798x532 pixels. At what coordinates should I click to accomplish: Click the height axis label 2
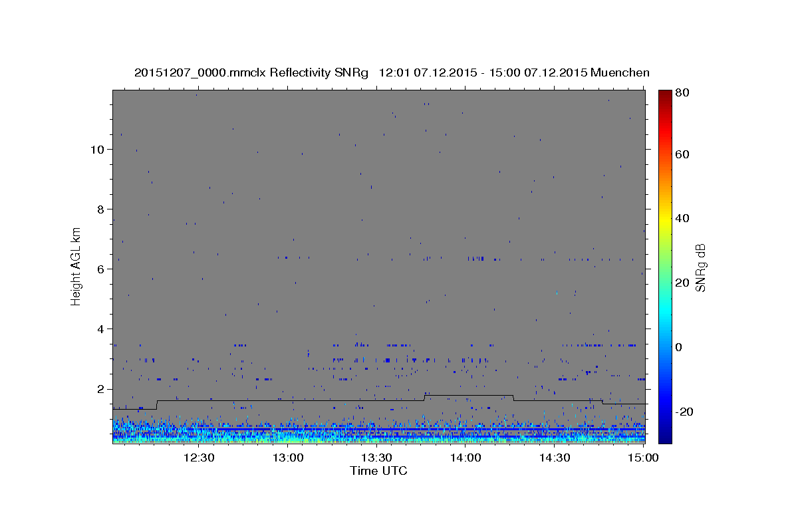tap(100, 389)
